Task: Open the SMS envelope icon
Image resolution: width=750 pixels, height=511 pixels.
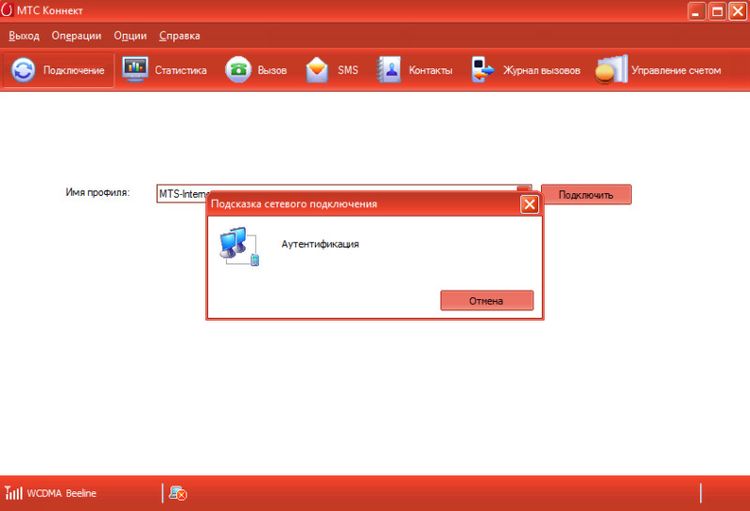Action: pyautogui.click(x=317, y=70)
